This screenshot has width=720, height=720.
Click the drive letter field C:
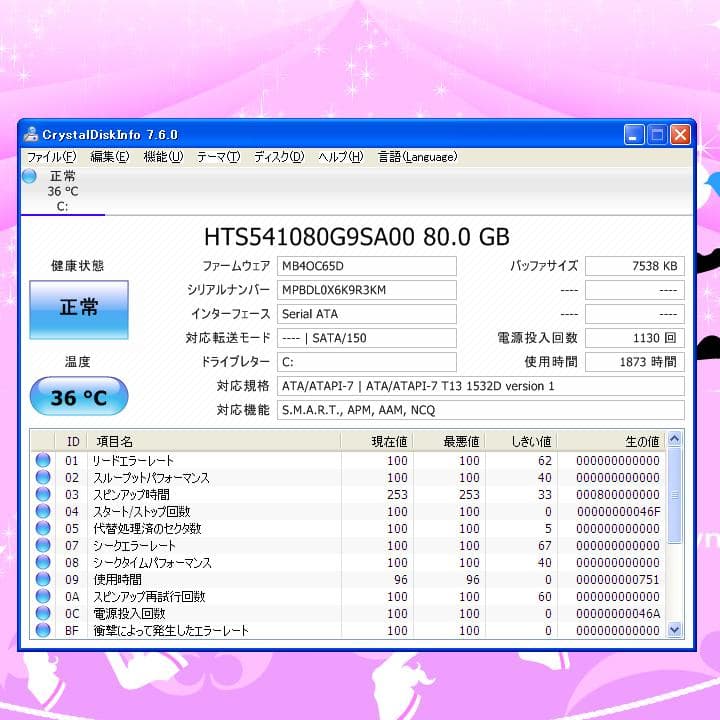(x=367, y=362)
